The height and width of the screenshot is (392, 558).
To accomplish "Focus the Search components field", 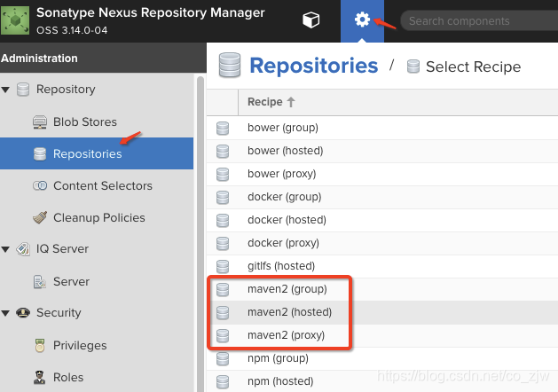I will click(480, 21).
